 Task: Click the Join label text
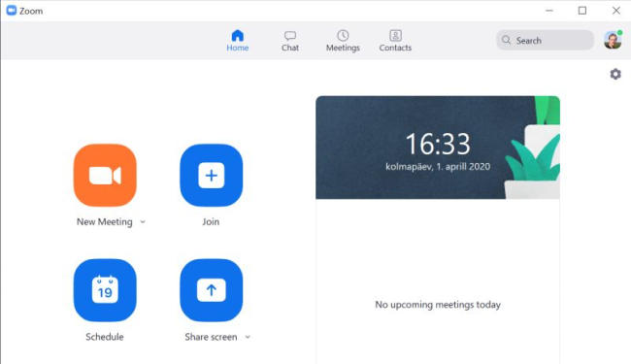point(211,221)
